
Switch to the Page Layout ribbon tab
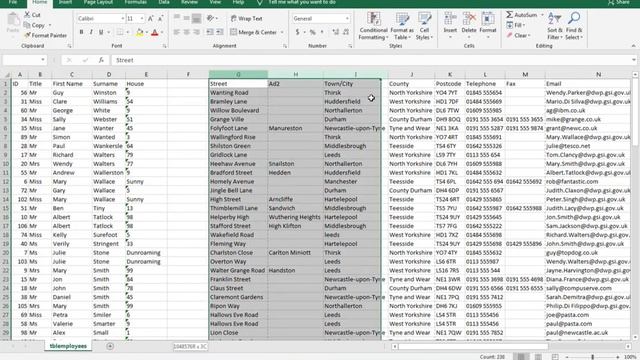coord(98,2)
